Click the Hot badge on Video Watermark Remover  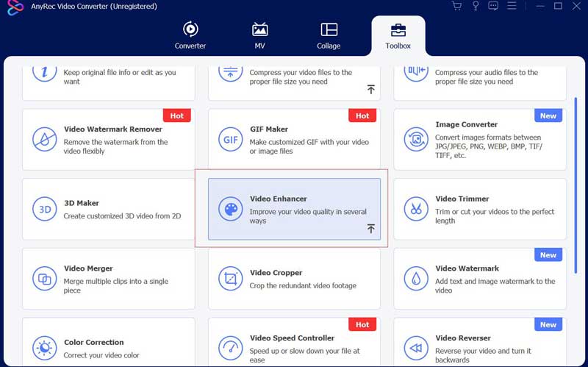[176, 115]
